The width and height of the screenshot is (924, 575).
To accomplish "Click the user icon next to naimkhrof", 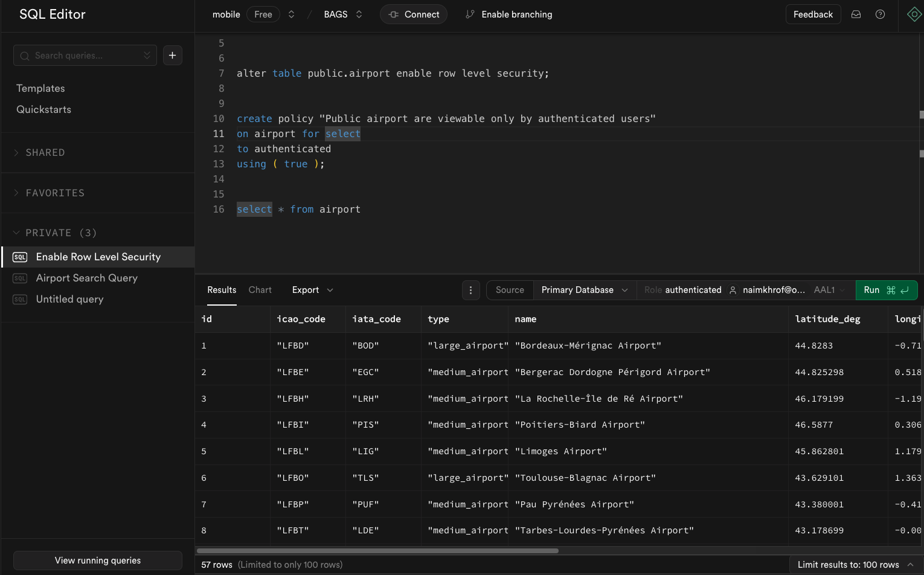I will [x=733, y=290].
